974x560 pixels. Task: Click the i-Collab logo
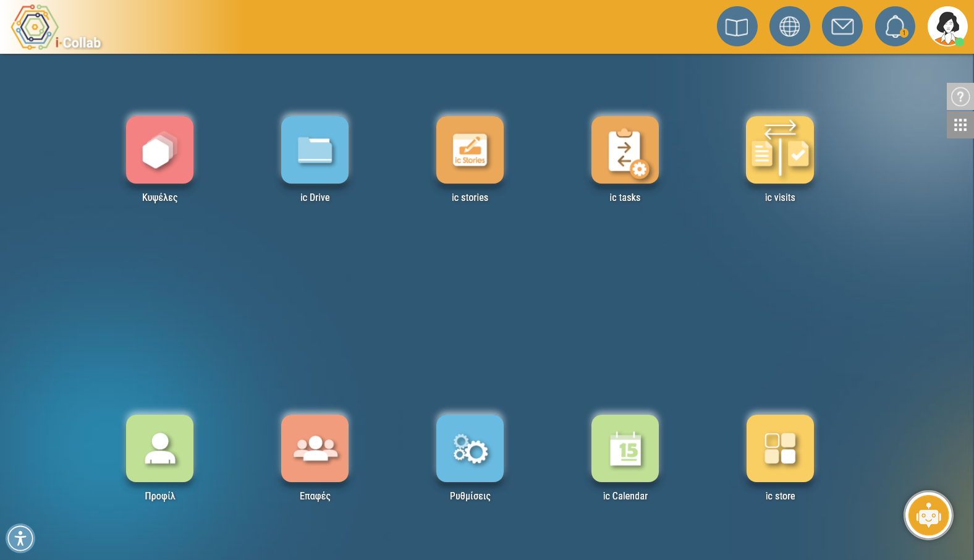(56, 27)
